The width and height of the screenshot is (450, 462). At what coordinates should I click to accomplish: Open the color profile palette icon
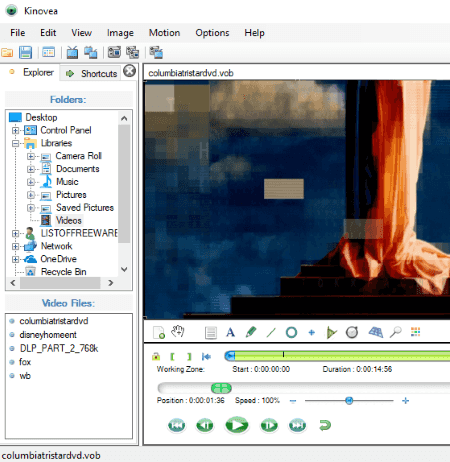[x=416, y=332]
